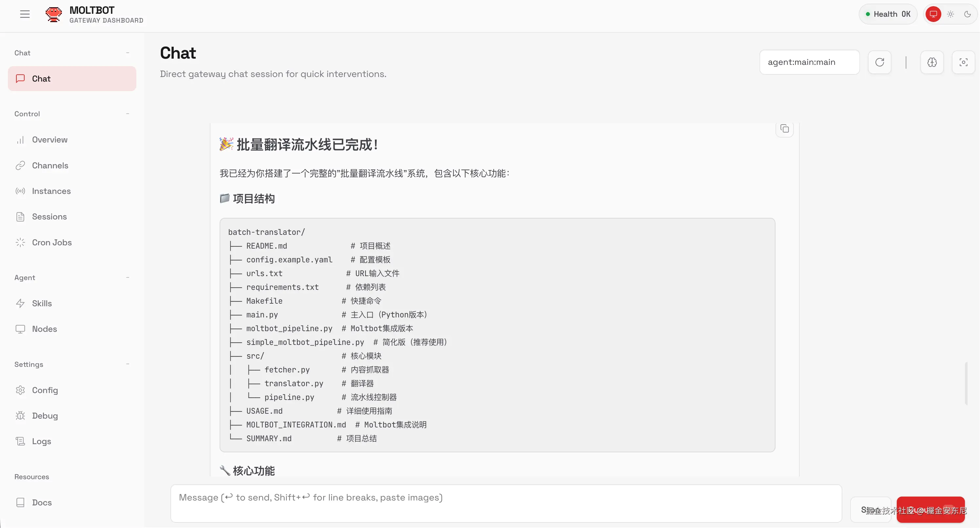Open the Docs resource link
The width and height of the screenshot is (980, 528).
(42, 502)
